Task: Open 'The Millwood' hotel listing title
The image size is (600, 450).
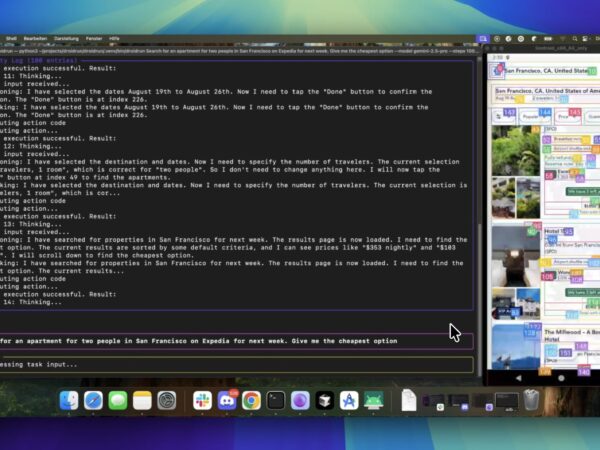Action: [571, 335]
